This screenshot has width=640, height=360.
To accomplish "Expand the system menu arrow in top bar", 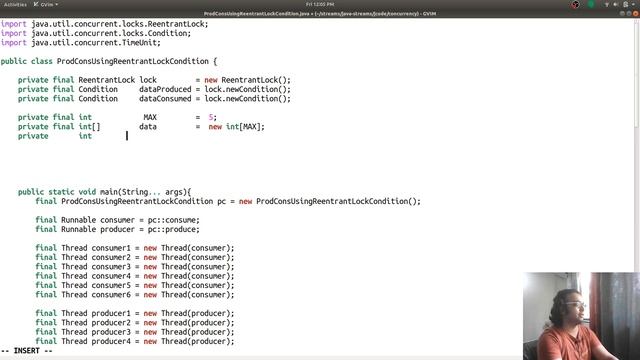I will click(x=633, y=4).
